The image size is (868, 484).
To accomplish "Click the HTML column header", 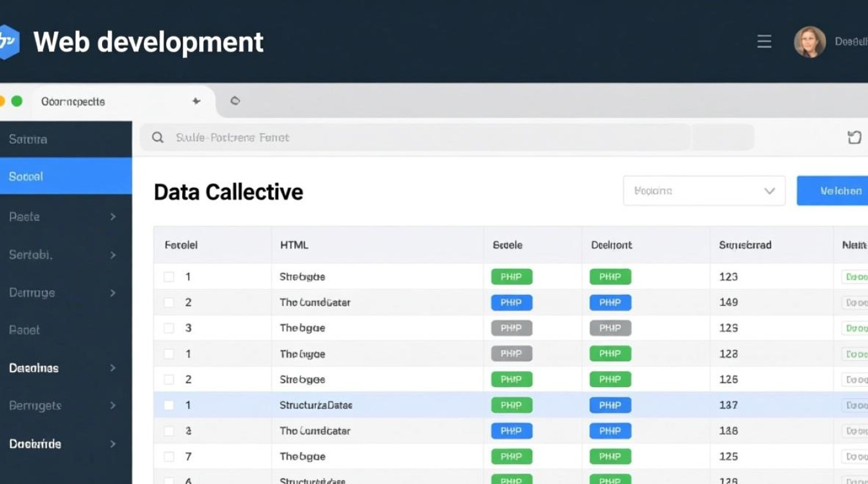I will pyautogui.click(x=294, y=245).
